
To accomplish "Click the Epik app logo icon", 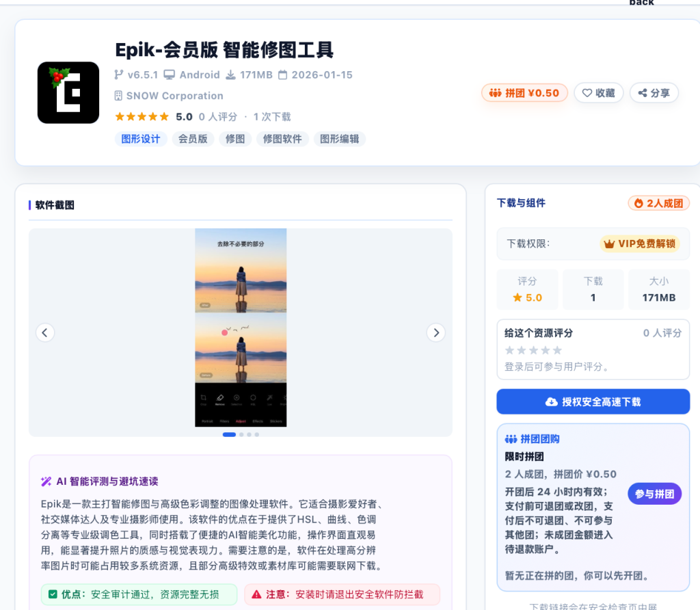I will [68, 92].
